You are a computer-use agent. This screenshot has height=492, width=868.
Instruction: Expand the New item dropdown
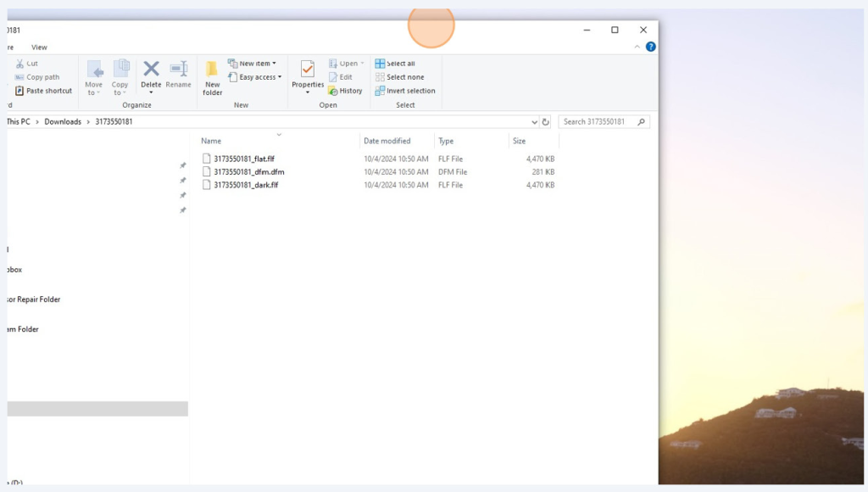[x=253, y=64]
